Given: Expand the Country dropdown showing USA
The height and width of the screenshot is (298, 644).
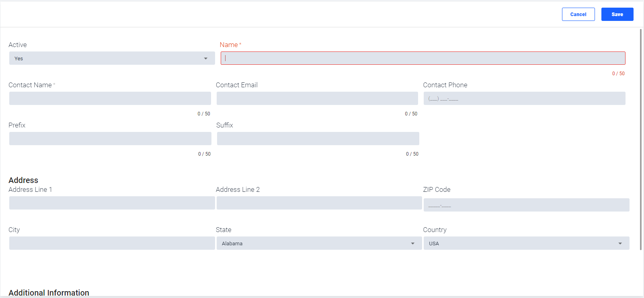Looking at the screenshot, I should pos(527,243).
